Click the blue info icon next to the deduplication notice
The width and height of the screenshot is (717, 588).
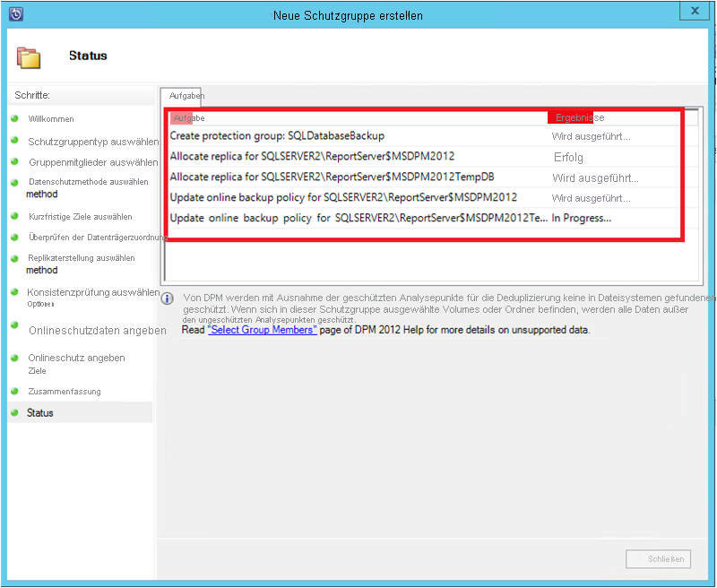coord(167,299)
